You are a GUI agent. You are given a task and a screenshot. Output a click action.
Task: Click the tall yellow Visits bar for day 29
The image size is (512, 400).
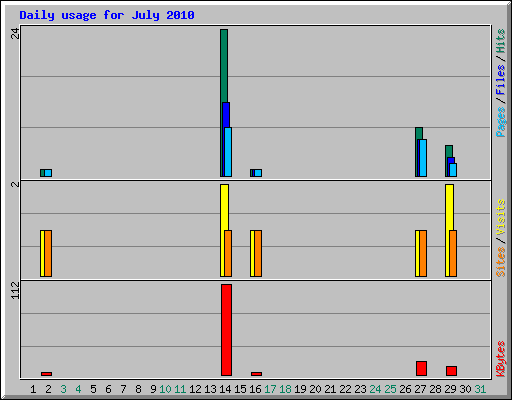[449, 207]
